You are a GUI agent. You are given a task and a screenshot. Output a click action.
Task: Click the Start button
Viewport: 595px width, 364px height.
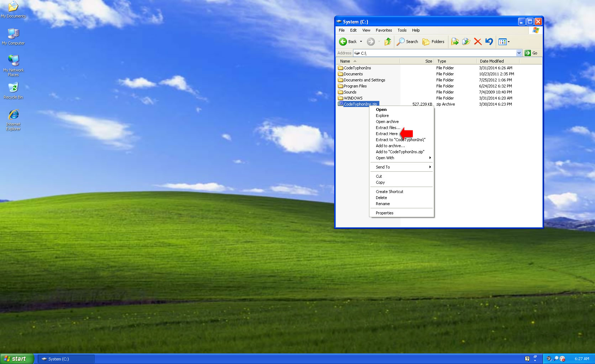17,359
